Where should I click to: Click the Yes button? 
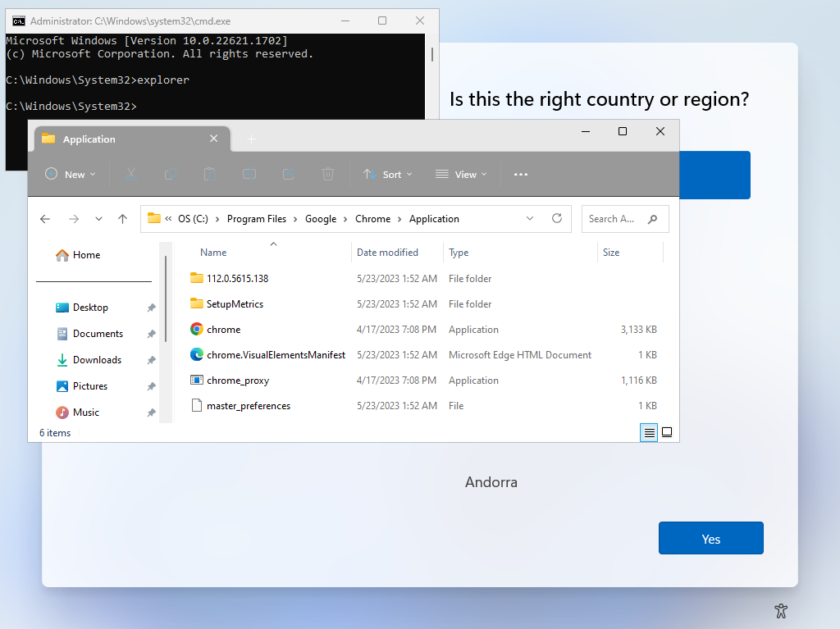[710, 539]
